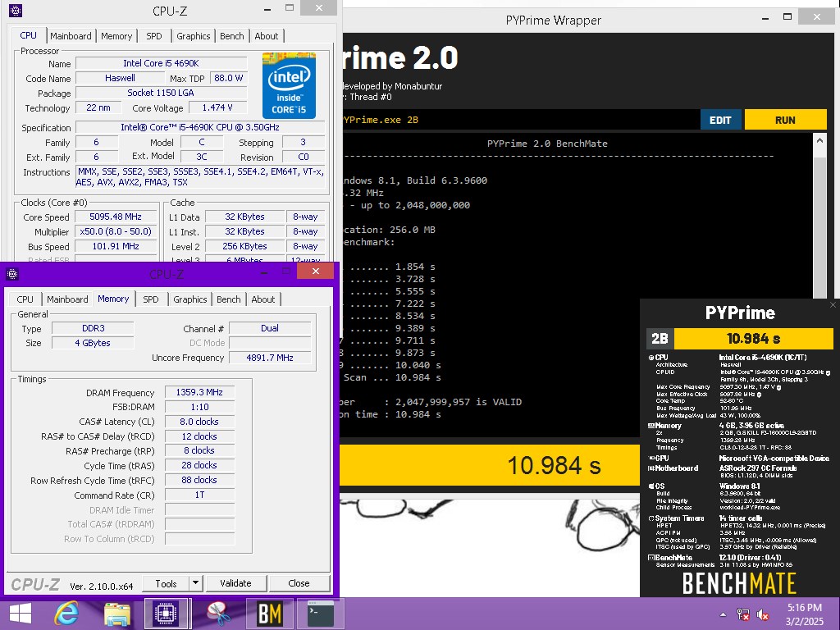Screen dimensions: 840x630
Task: Open the console window taskbar icon
Action: click(321, 614)
